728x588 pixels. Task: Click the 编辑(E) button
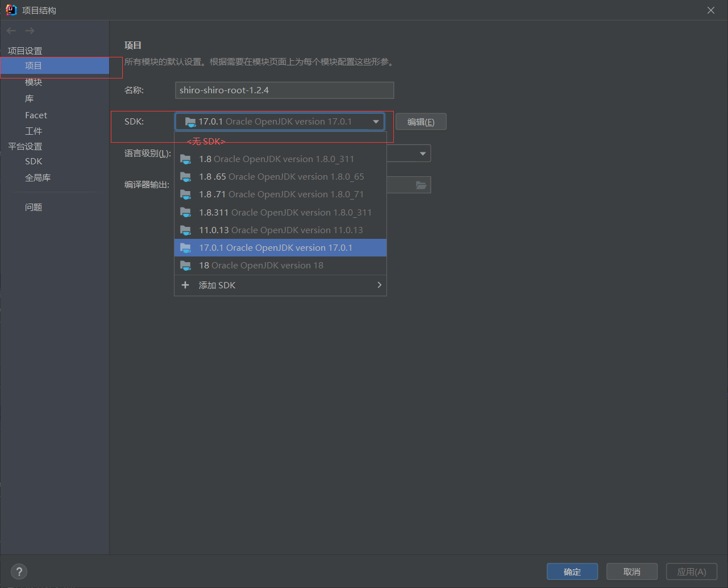point(421,122)
